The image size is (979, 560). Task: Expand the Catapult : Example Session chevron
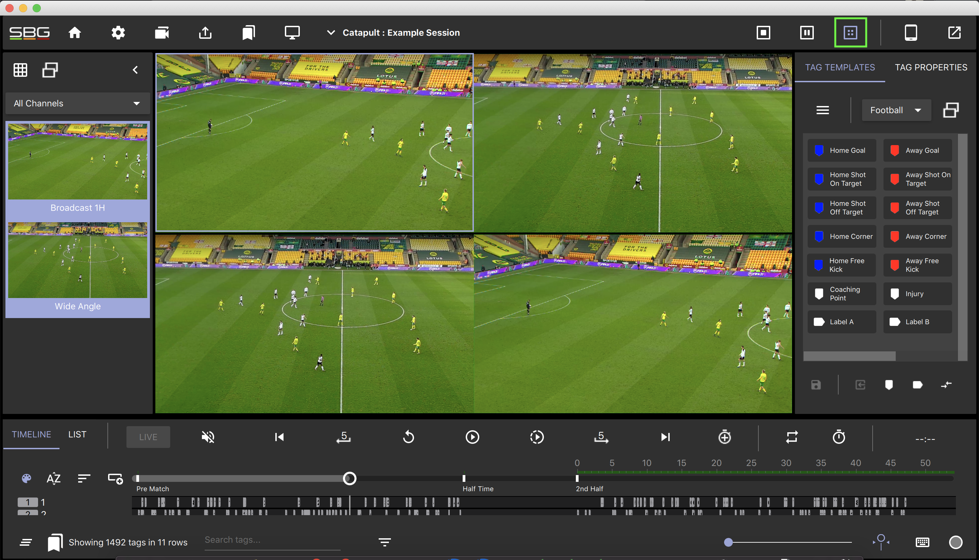[x=331, y=33]
